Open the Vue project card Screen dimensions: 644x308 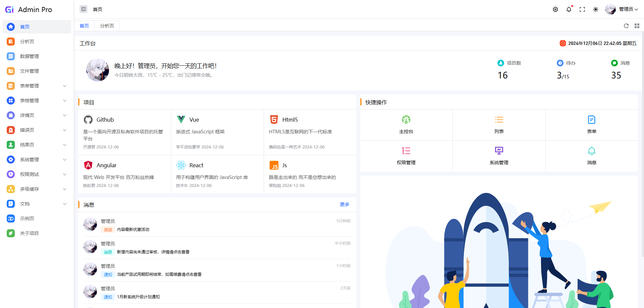pos(217,132)
